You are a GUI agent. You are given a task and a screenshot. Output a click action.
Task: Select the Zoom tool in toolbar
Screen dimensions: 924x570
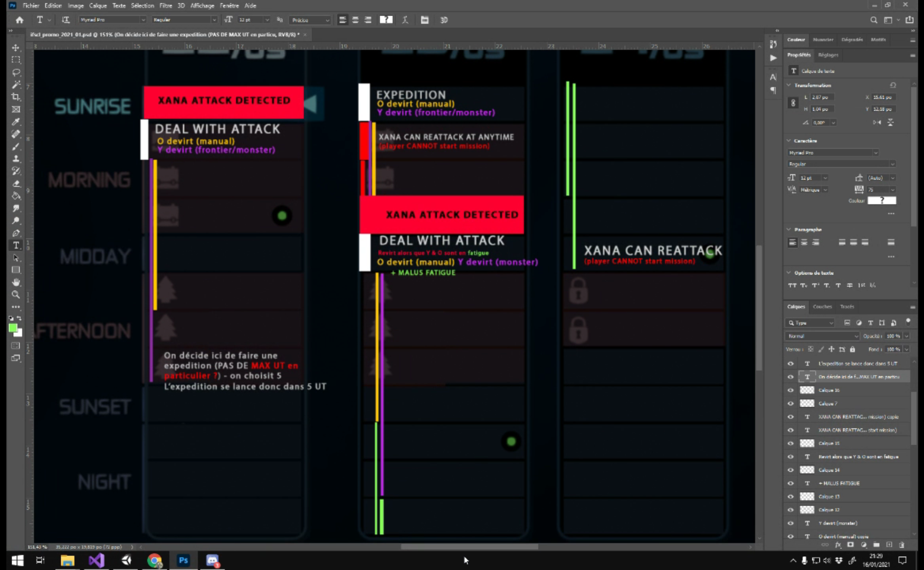pos(16,294)
